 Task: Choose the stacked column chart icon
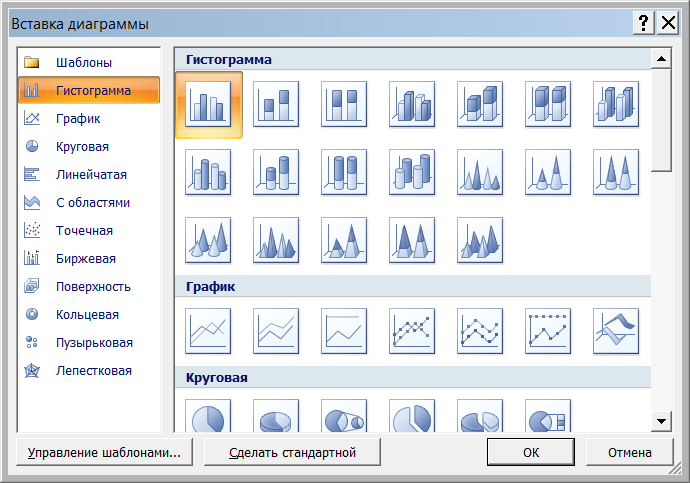point(276,104)
